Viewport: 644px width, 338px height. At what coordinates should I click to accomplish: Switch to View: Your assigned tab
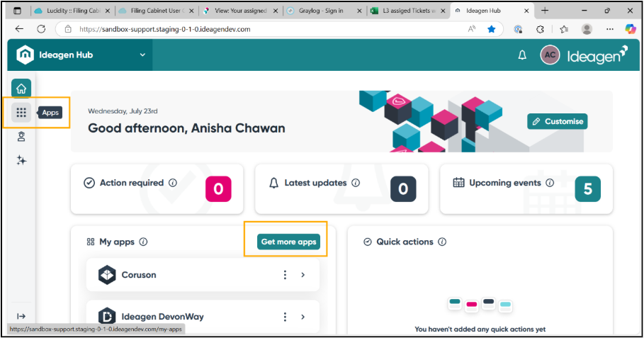pos(240,11)
